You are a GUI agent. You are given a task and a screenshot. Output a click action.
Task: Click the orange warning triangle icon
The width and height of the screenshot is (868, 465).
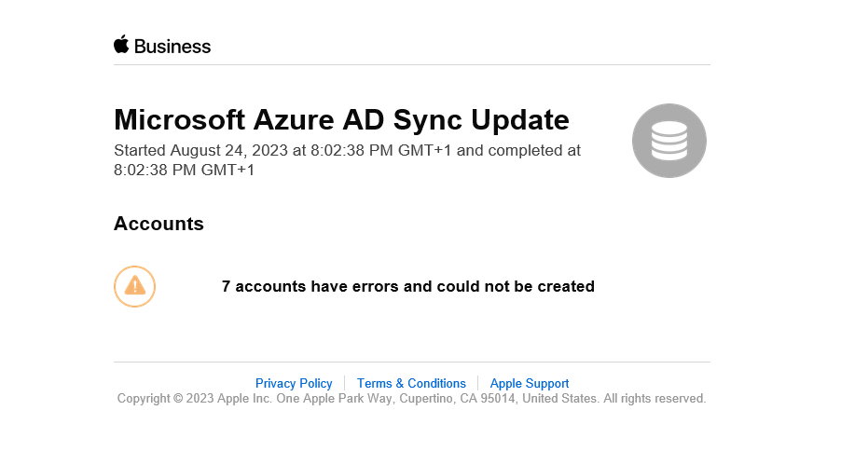click(134, 286)
